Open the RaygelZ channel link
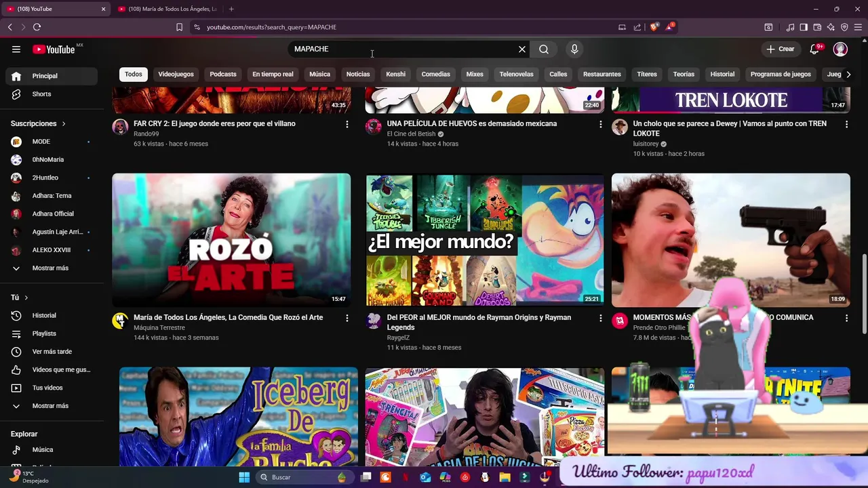868x488 pixels. (x=398, y=338)
